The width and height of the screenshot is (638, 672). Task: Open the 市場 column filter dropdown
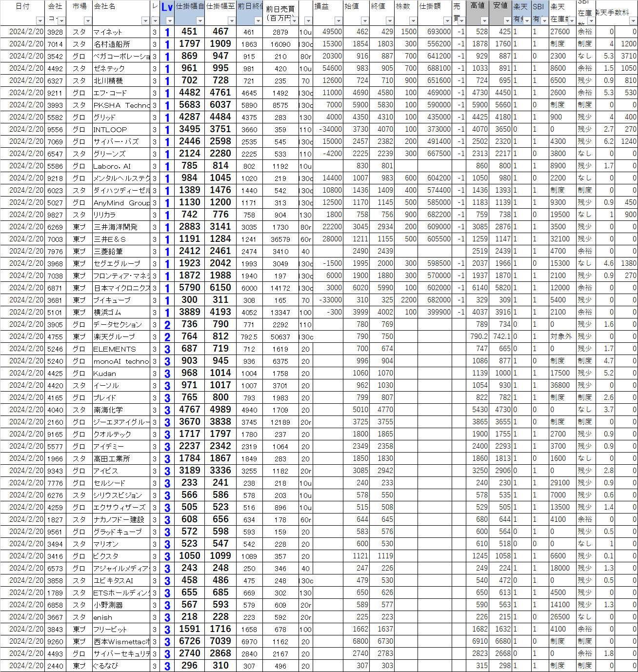[x=88, y=20]
